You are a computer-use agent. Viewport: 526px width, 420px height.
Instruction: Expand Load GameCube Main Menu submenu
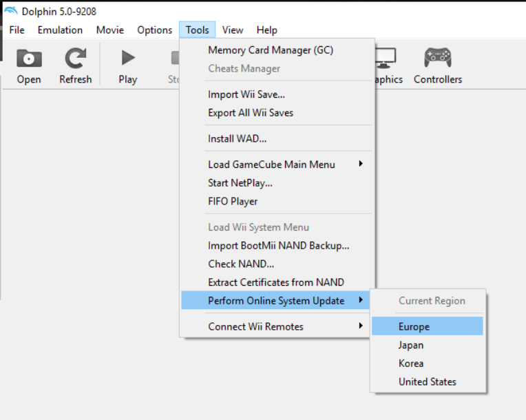[x=271, y=165]
